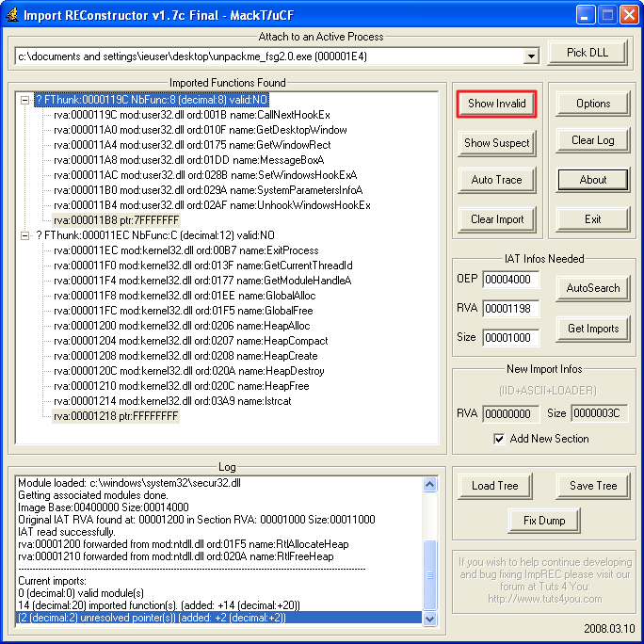The image size is (644, 644).
Task: Select unresolved pointer row ptr:7FFFFFFF
Action: tap(116, 220)
